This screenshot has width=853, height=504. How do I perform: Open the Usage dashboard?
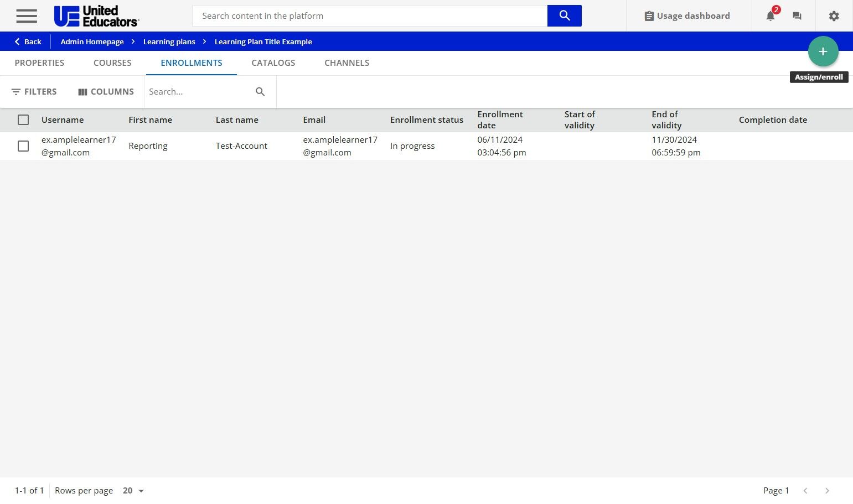click(687, 16)
